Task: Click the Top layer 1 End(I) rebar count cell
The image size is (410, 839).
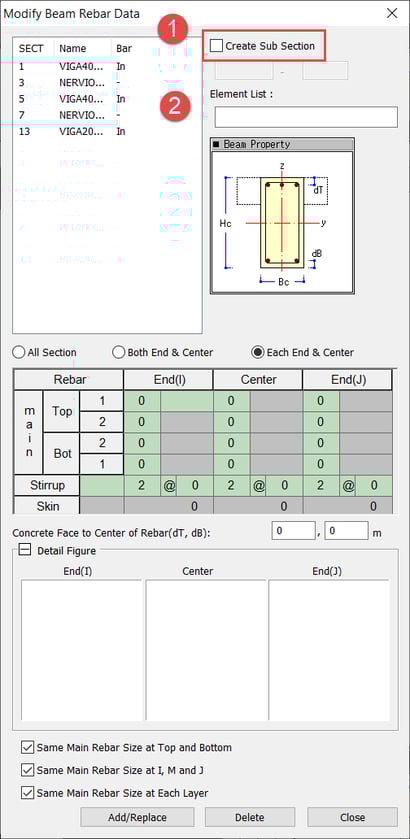Action: [x=142, y=401]
